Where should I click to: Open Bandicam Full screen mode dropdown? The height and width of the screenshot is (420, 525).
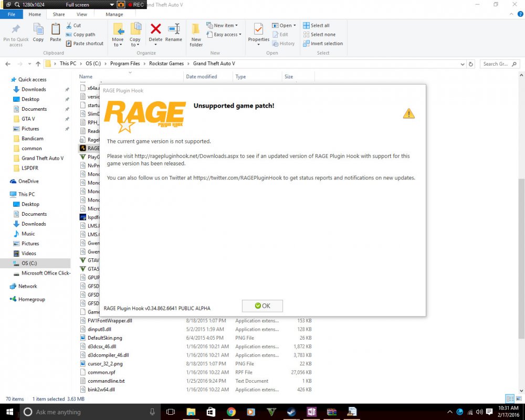coord(112,5)
